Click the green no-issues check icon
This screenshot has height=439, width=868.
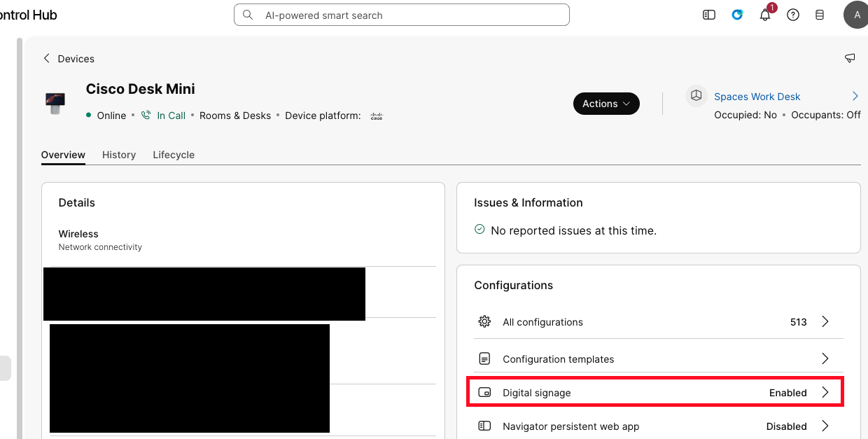click(x=479, y=230)
